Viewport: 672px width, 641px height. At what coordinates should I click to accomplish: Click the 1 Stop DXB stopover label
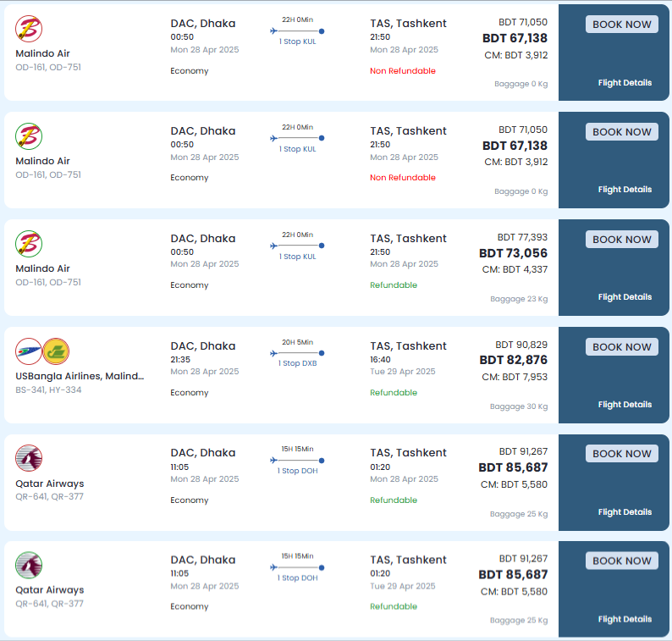(297, 363)
